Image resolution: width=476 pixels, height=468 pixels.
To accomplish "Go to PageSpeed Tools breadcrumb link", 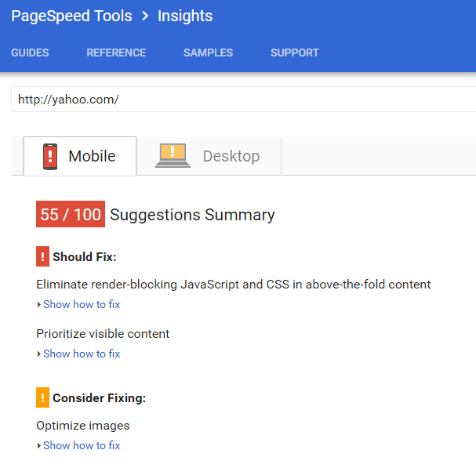I will (x=71, y=16).
